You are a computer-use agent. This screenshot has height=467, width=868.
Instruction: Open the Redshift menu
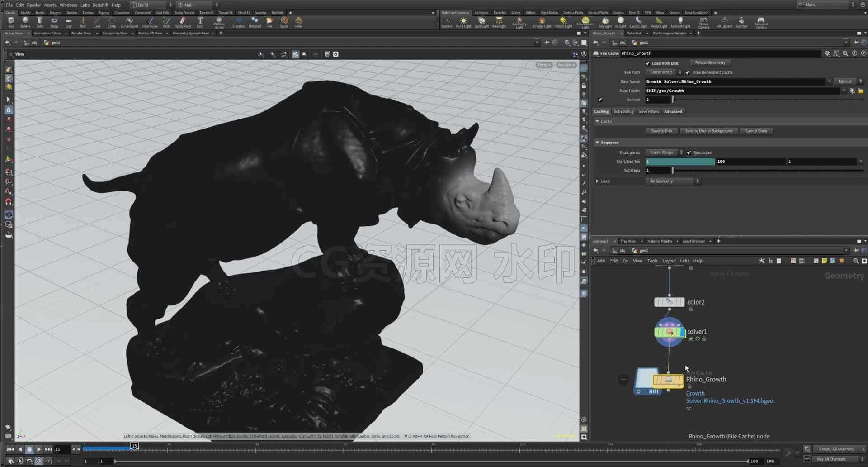(100, 5)
